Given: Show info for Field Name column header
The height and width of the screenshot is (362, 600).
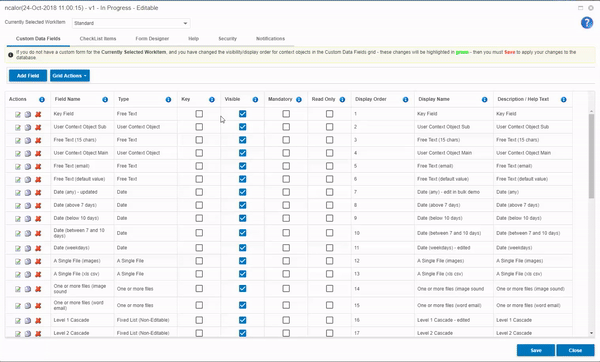Looking at the screenshot, I should click(x=105, y=99).
